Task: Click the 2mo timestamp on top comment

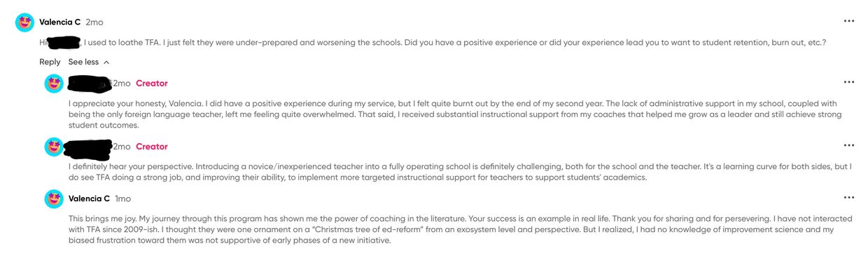Action: tap(94, 22)
